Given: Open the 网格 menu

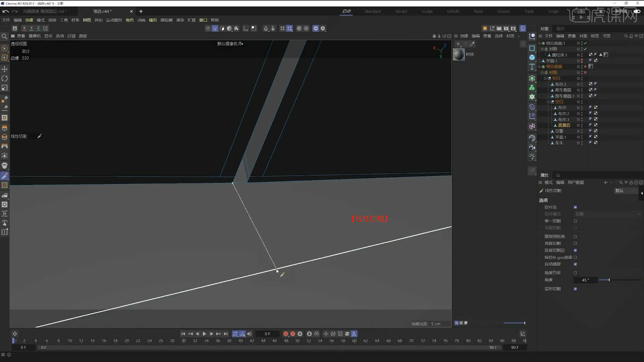Looking at the screenshot, I should point(87,20).
